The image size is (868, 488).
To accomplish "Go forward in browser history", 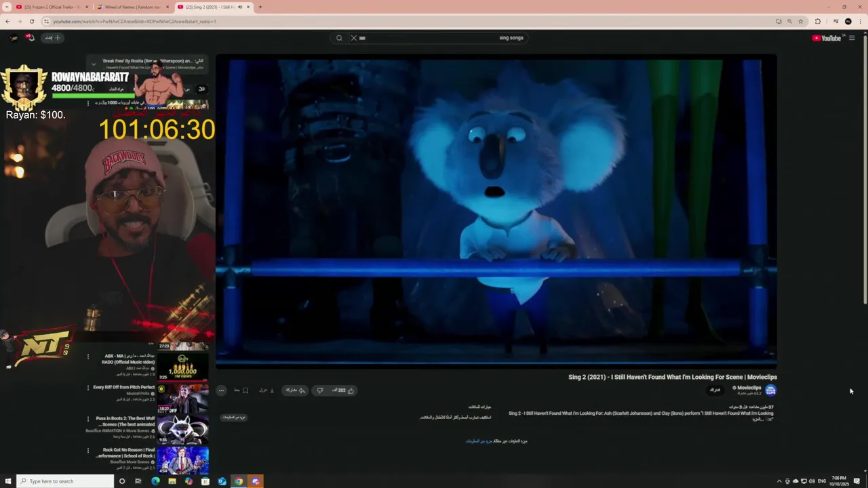I will [20, 21].
